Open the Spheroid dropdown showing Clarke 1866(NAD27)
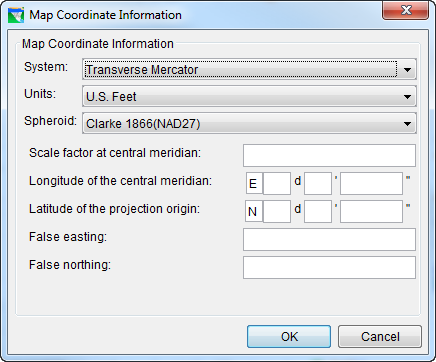This screenshot has height=362, width=436. (x=249, y=123)
